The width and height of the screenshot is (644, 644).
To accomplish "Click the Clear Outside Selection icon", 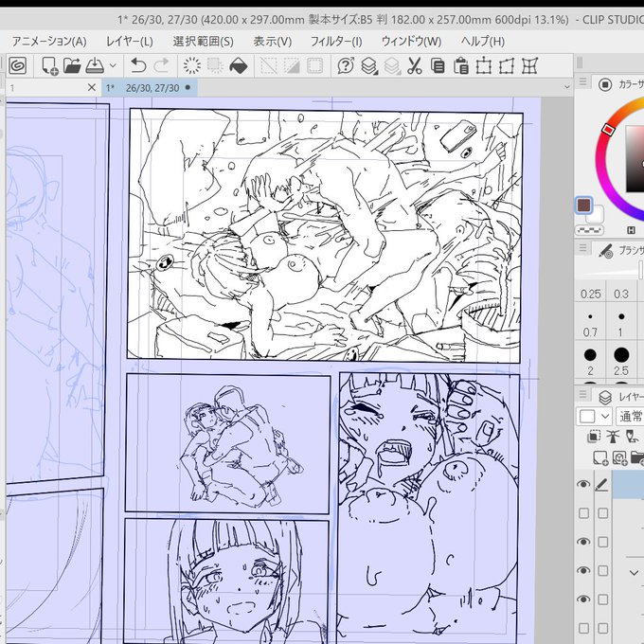I will (x=215, y=65).
